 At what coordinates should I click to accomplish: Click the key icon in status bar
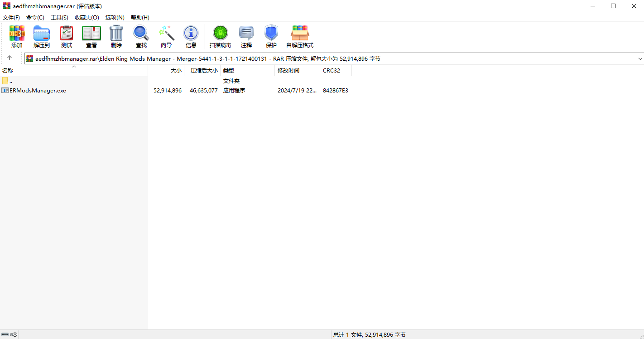pyautogui.click(x=14, y=334)
